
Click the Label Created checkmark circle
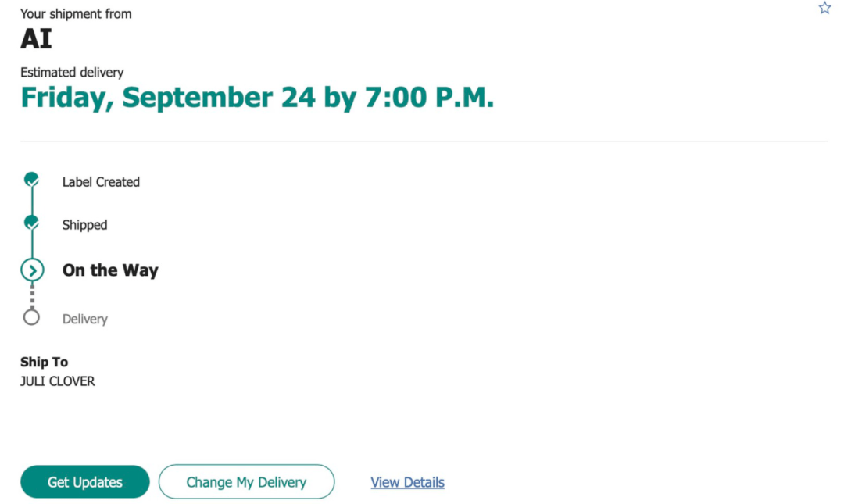pos(31,180)
